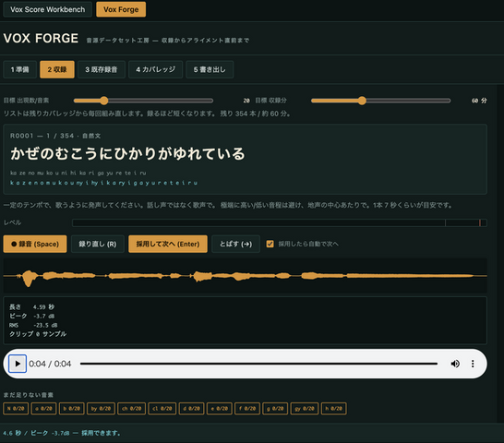Skip sentence with とばす (→) button
Viewport: 504px width, 443px height.
[x=235, y=244]
